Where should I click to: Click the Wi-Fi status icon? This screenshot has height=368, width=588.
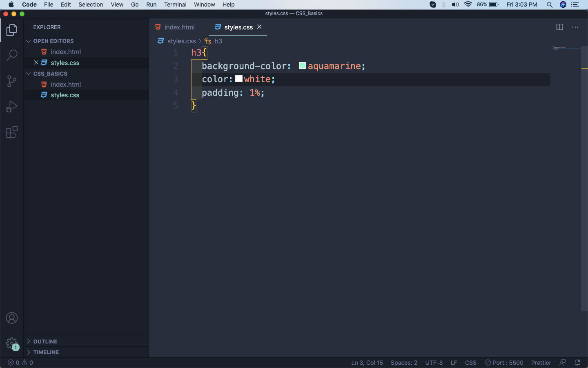click(x=468, y=4)
